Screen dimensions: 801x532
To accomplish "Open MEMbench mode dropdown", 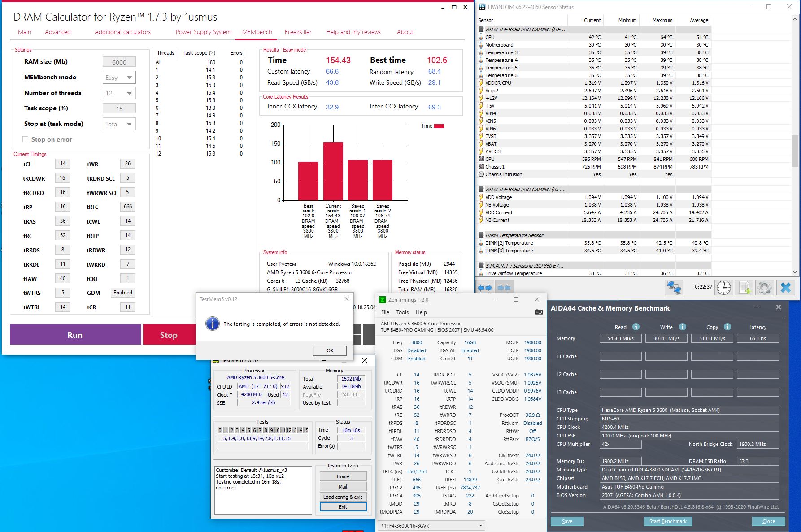I will [x=119, y=78].
